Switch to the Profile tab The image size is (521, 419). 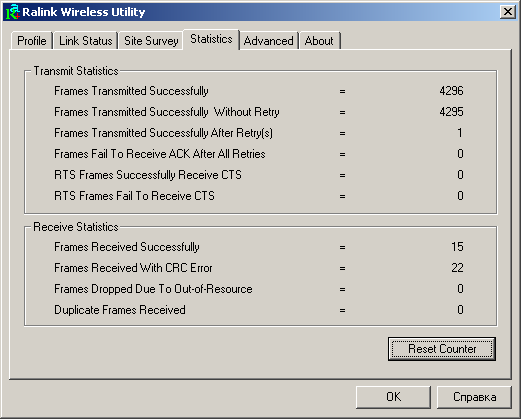(32, 41)
